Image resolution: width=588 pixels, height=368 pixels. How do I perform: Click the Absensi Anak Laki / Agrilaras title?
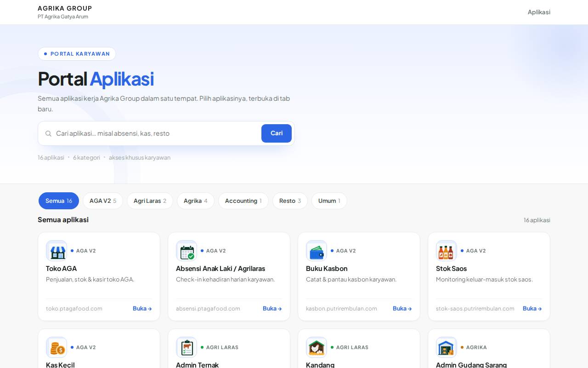tap(220, 269)
